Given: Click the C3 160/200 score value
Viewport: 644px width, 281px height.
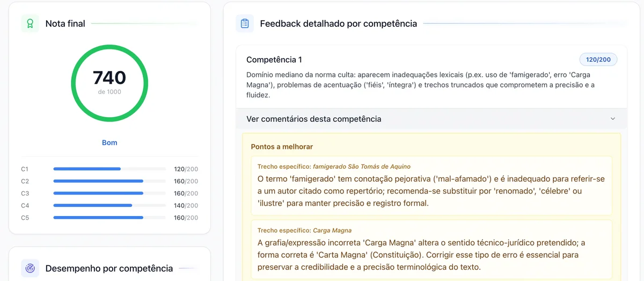Looking at the screenshot, I should [x=186, y=193].
